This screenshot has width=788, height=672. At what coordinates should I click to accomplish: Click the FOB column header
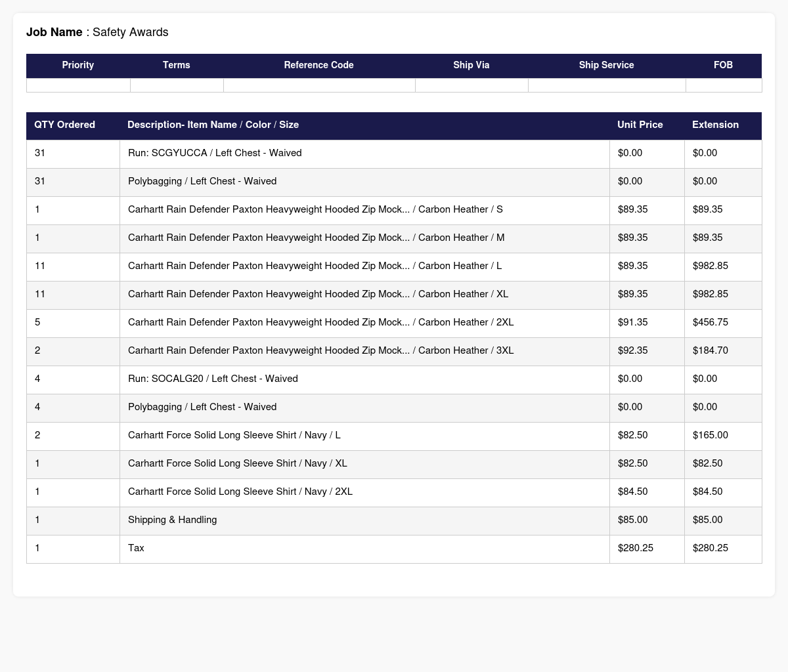click(x=724, y=66)
